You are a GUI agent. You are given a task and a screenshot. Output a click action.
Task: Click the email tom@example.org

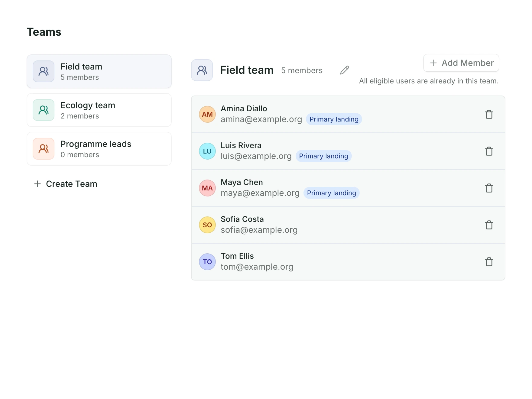click(257, 267)
